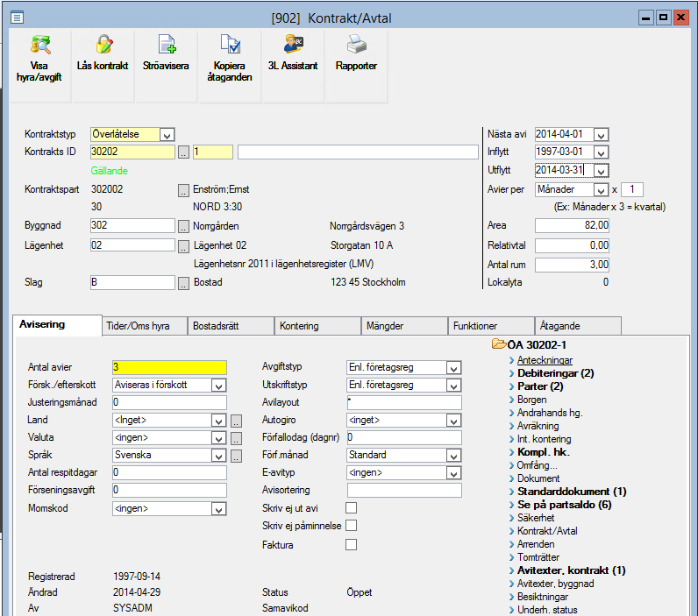The height and width of the screenshot is (616, 698).
Task: Open the Avräkning entry
Action: coord(538,426)
